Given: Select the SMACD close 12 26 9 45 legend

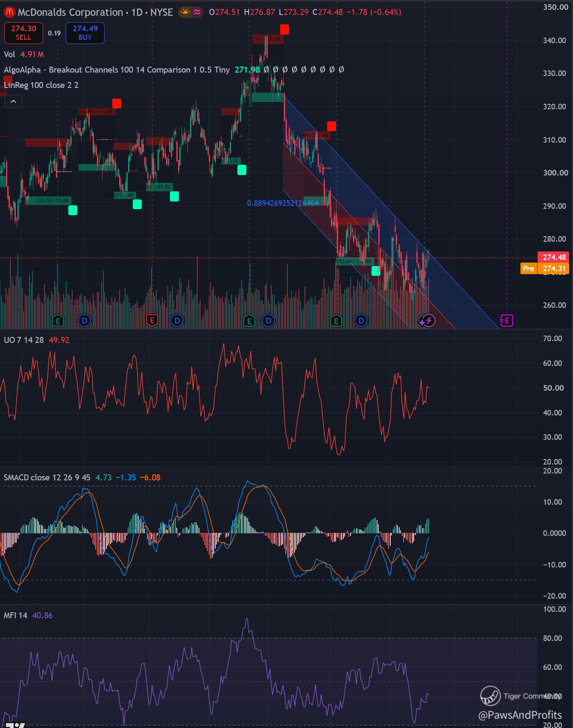Looking at the screenshot, I should point(47,477).
